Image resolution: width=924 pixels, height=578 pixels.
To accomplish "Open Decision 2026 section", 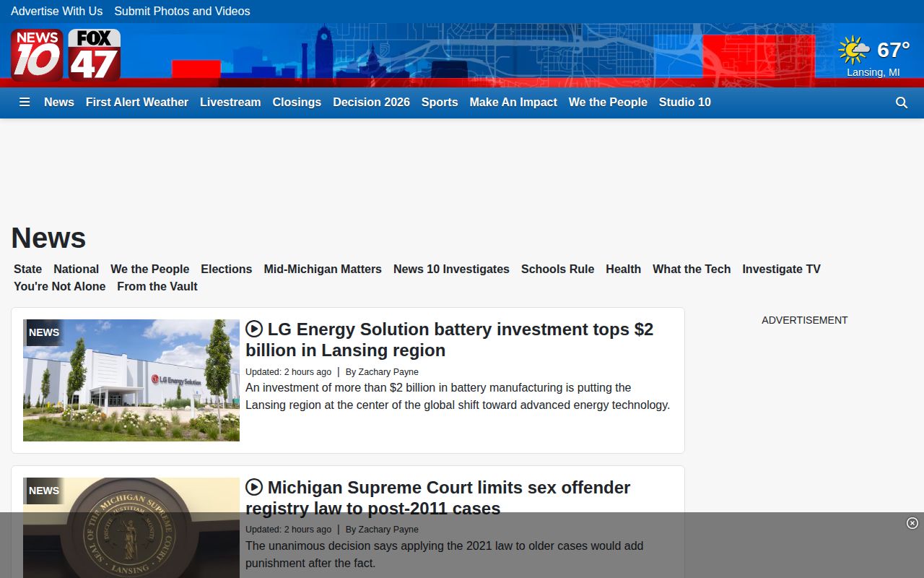I will click(x=371, y=102).
